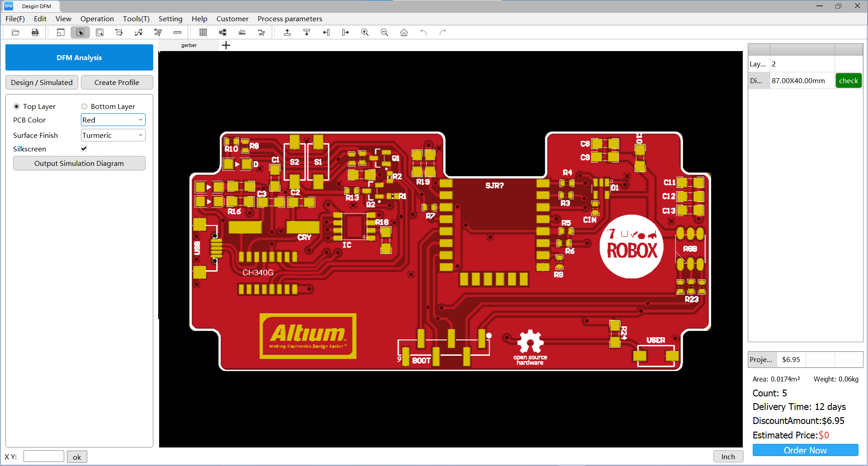The image size is (868, 466).
Task: Click the home icon to fit the view
Action: click(404, 32)
